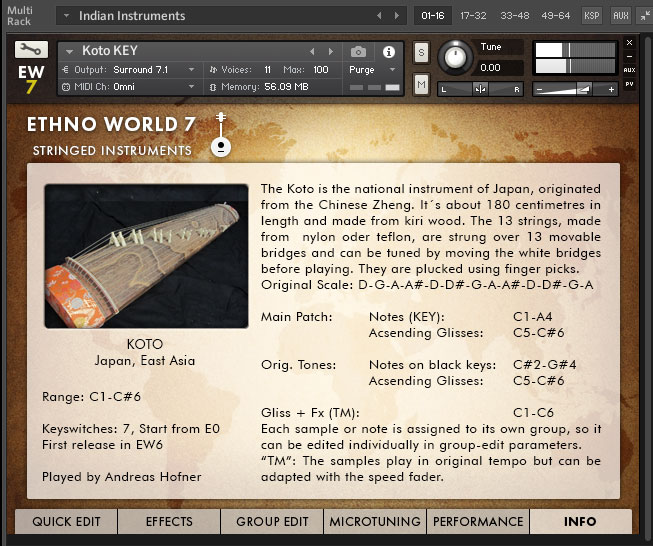This screenshot has height=546, width=653.
Task: Click the Output routing icon
Action: [x=65, y=70]
